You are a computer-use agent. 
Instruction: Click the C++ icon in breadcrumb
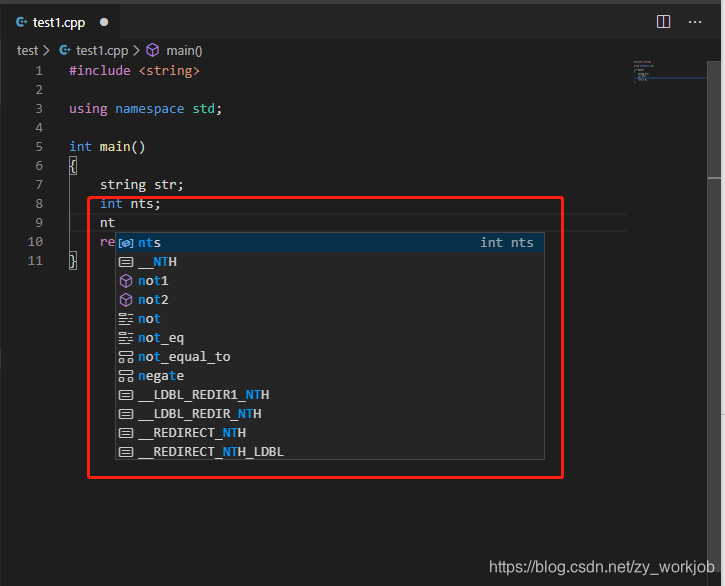[x=65, y=50]
